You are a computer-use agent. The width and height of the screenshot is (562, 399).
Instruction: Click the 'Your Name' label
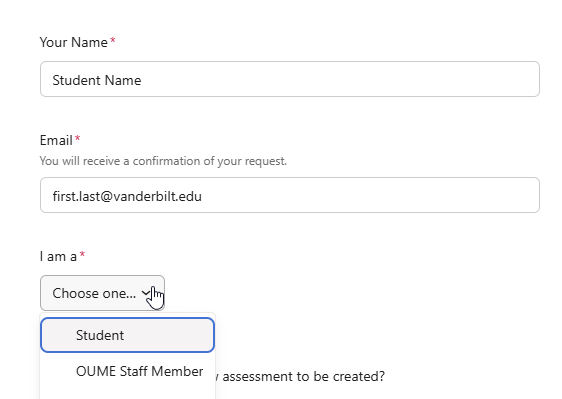point(74,42)
